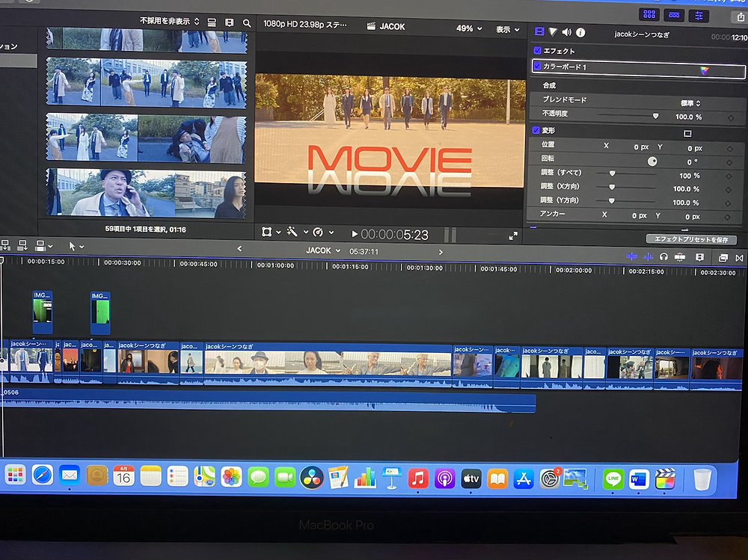Add keyframe for 不透明度

click(730, 118)
